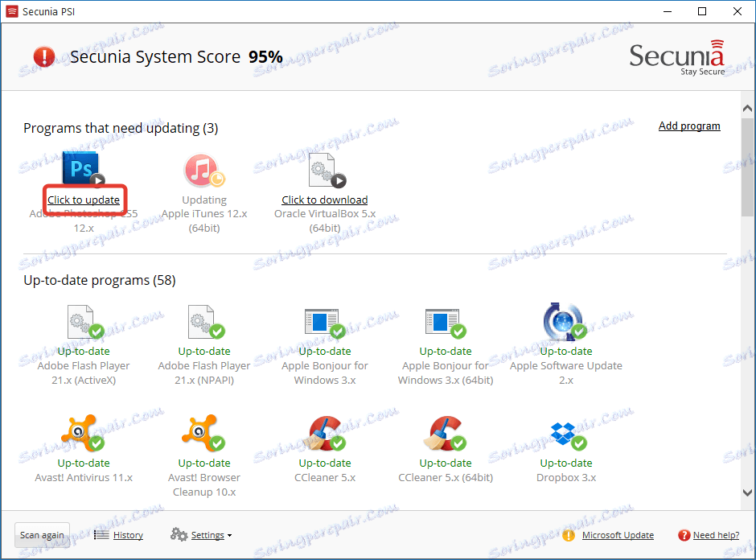
Task: Minimize the Secunia PSI window
Action: pyautogui.click(x=668, y=11)
